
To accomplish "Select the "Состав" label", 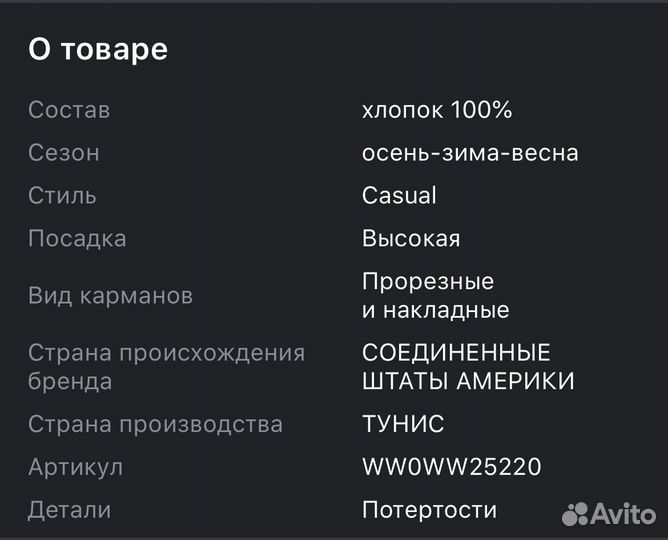I will pyautogui.click(x=69, y=110).
